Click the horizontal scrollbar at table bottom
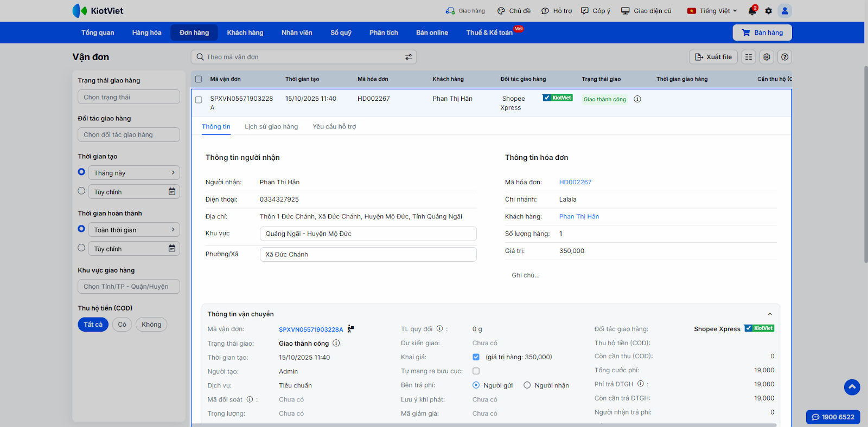The height and width of the screenshot is (427, 868). pyautogui.click(x=483, y=425)
